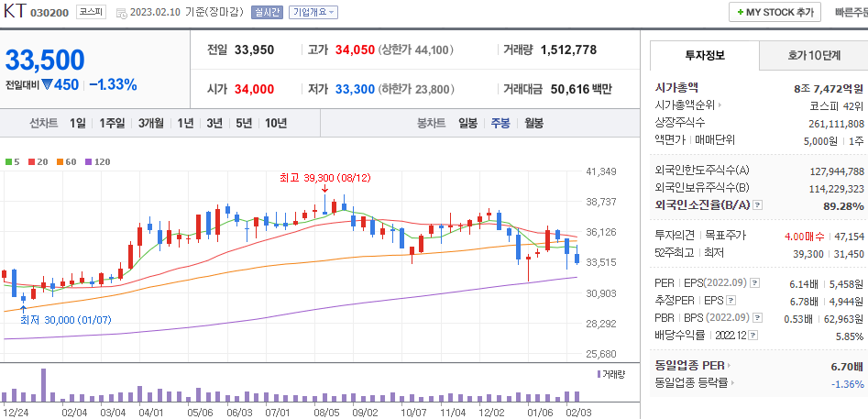This screenshot has width=868, height=419.
Task: Click the 목표주가 value 47,154
Action: click(850, 237)
